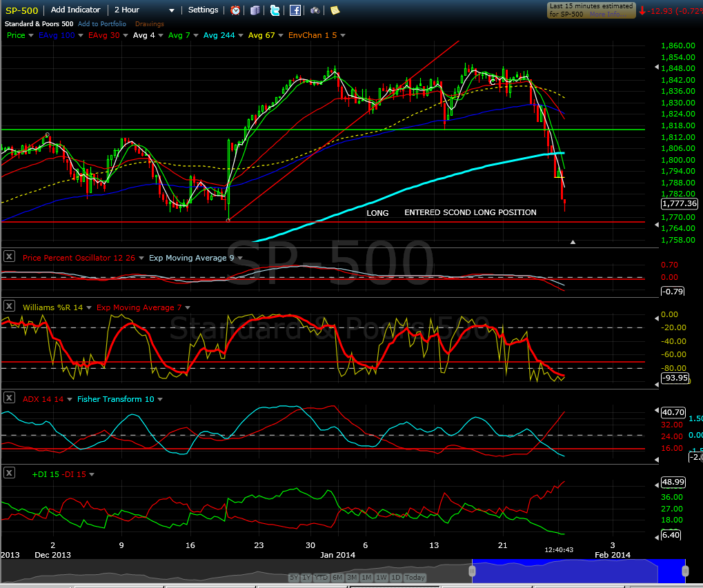703x588 pixels.
Task: Select the 5Y range button
Action: [x=294, y=577]
